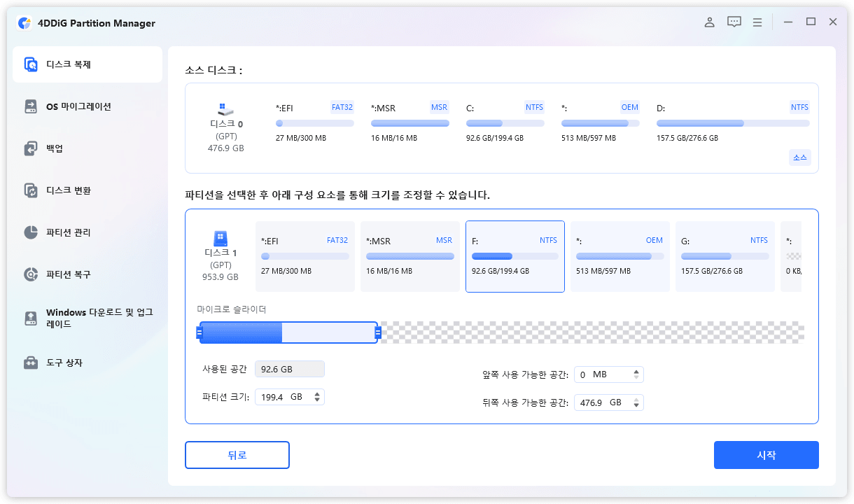Click the 파티션 크기 stepper arrows
Screen dimensions: 854x504
click(x=317, y=397)
